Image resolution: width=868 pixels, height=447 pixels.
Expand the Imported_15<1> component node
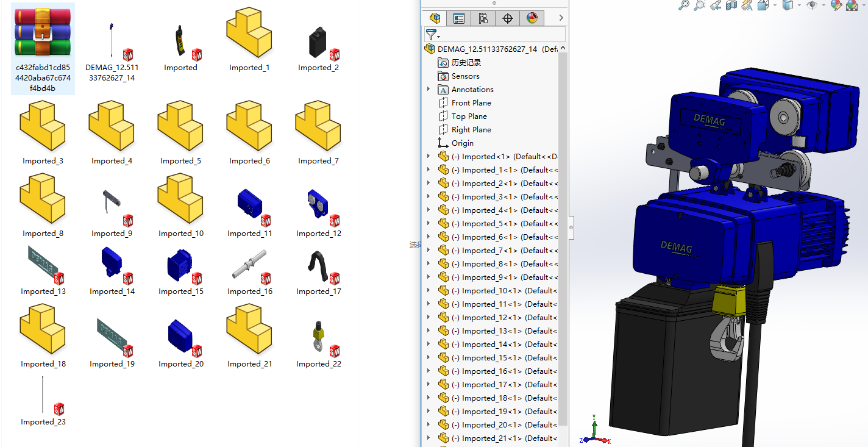point(429,357)
